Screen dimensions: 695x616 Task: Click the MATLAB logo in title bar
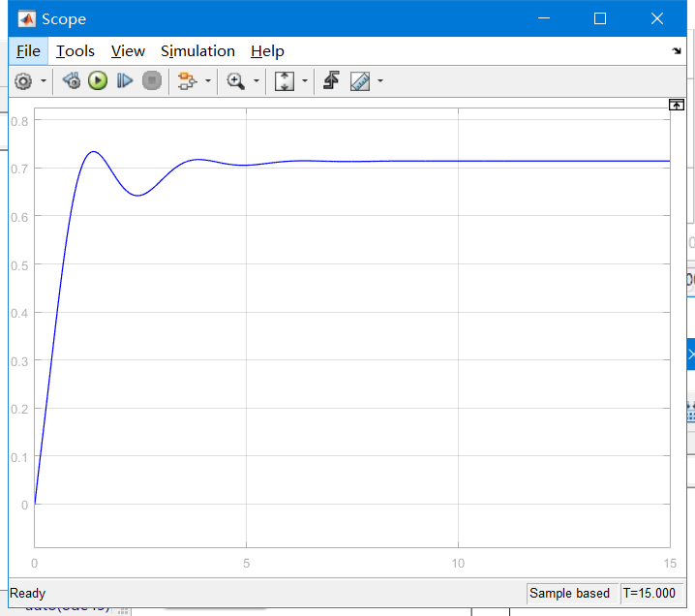(x=27, y=19)
